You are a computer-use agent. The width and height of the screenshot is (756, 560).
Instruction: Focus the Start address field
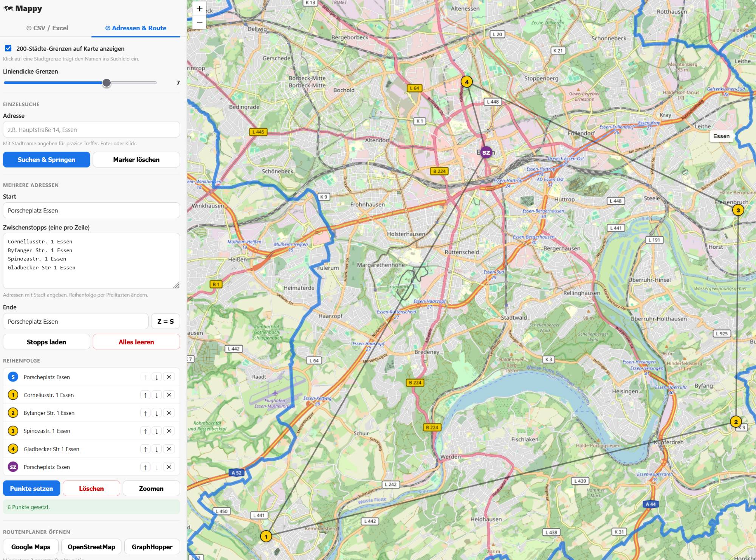[x=91, y=210]
